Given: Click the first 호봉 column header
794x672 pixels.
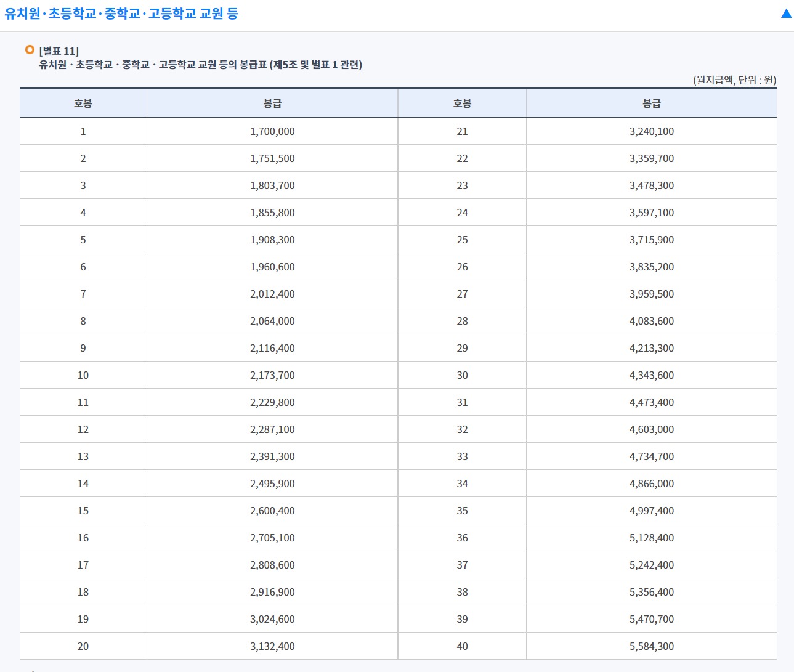Looking at the screenshot, I should pyautogui.click(x=83, y=103).
